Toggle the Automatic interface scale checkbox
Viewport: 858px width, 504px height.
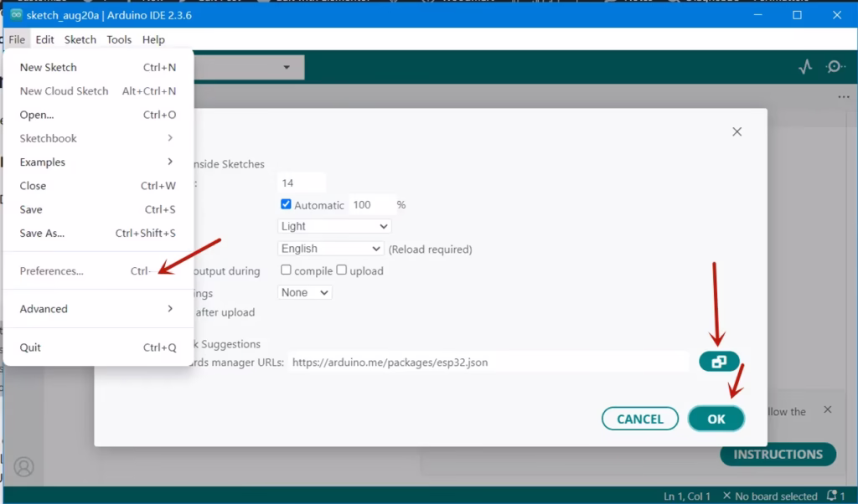286,204
